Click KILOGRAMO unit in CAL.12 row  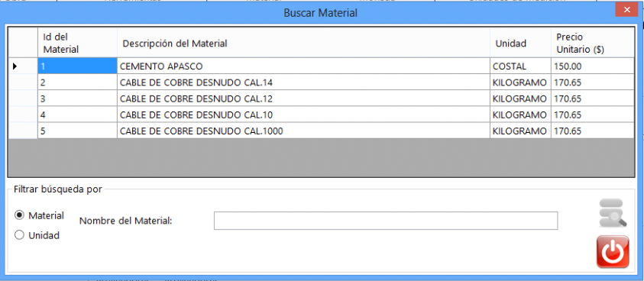tap(520, 99)
